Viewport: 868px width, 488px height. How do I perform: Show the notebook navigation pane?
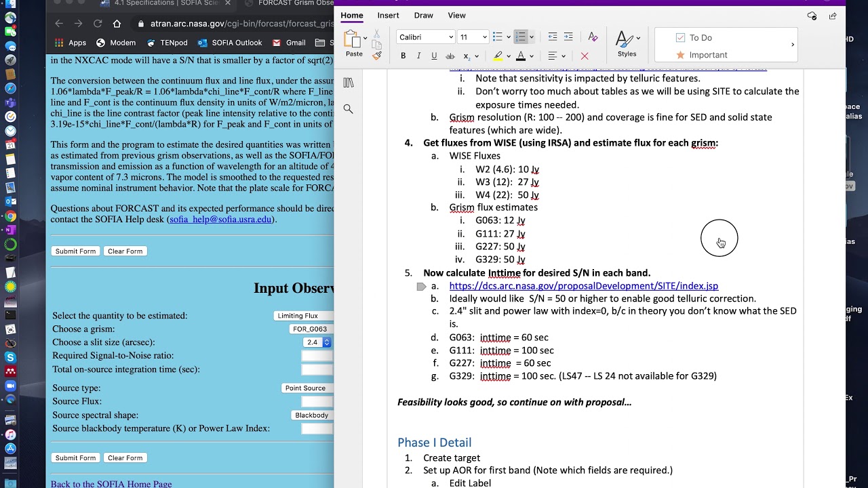[x=349, y=83]
